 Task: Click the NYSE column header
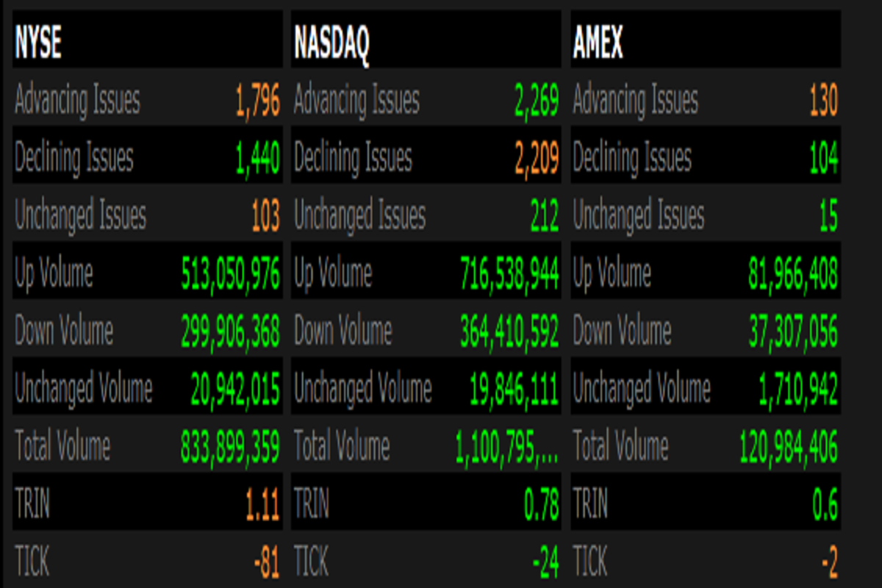point(38,42)
